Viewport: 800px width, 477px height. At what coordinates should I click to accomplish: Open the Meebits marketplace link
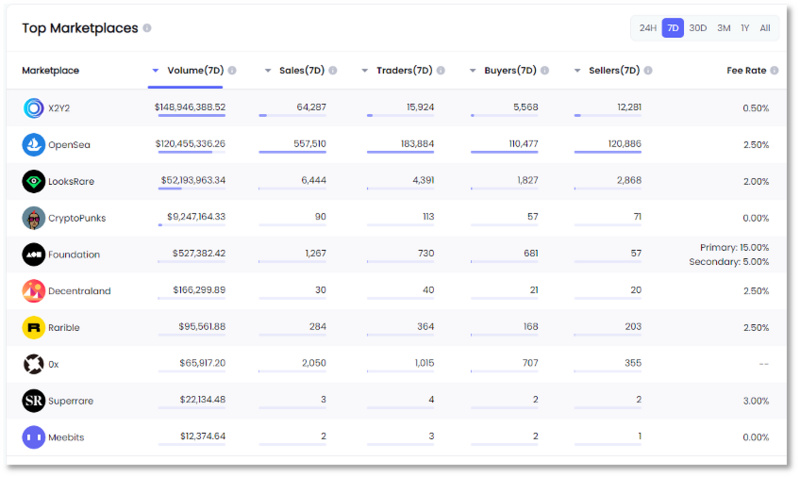click(66, 438)
